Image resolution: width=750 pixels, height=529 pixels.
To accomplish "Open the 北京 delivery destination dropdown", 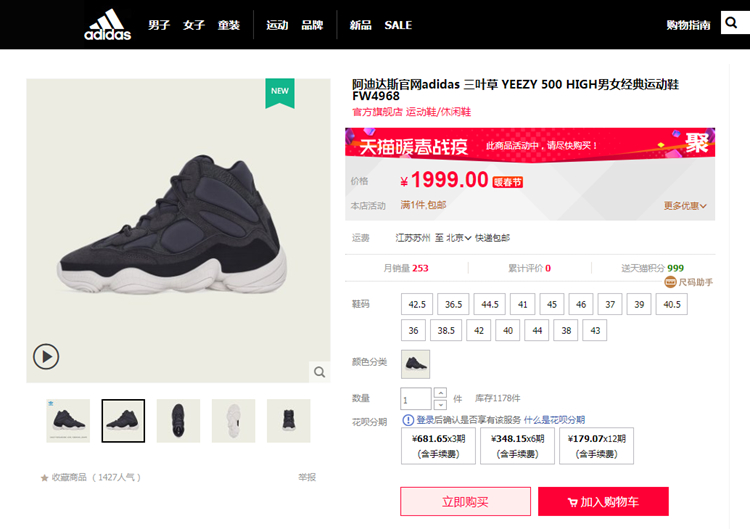I will click(x=459, y=238).
